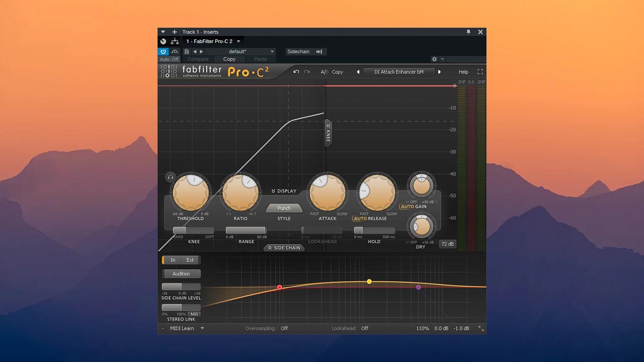This screenshot has width=644, height=362.
Task: Click the Audition button
Action: pos(181,274)
